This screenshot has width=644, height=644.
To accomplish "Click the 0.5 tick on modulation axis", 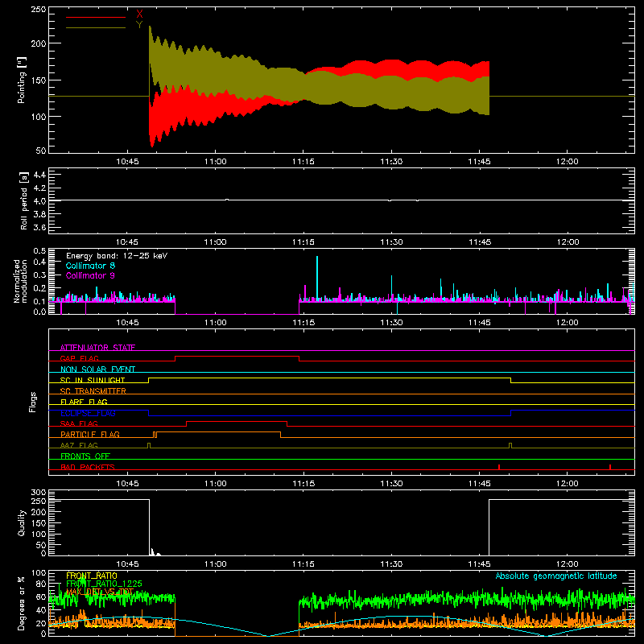I will tap(39, 251).
